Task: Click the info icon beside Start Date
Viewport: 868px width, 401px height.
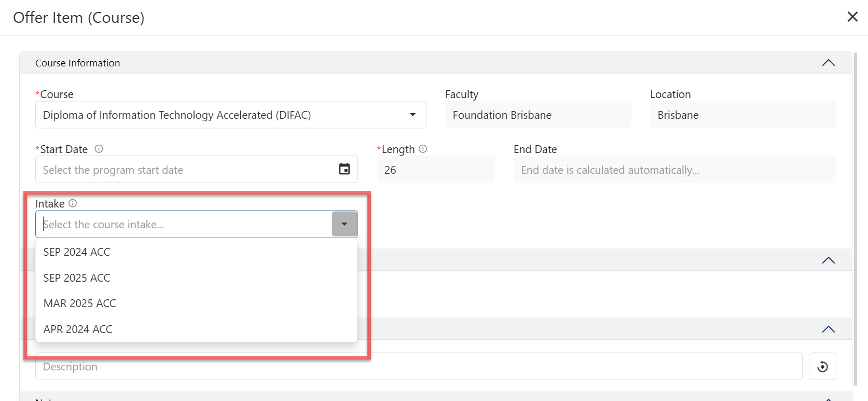Action: (99, 149)
